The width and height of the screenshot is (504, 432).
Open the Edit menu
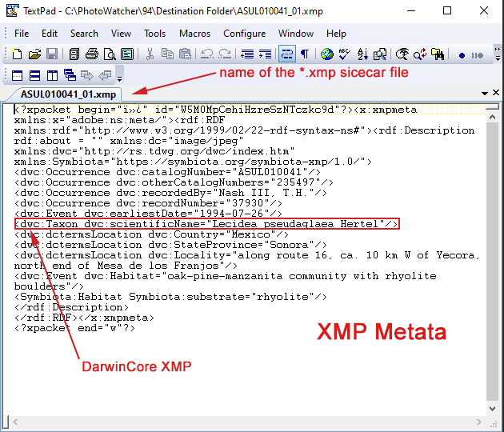[50, 34]
